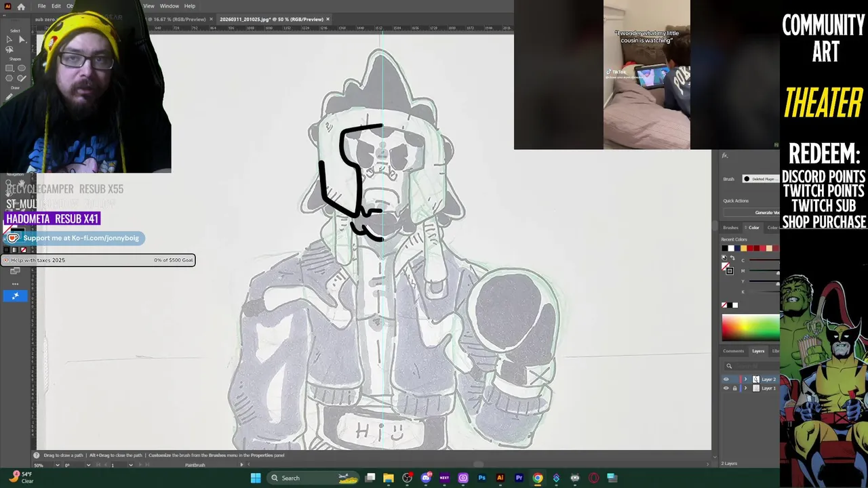The width and height of the screenshot is (868, 488).
Task: Click the blue sparkle button in toolbar
Action: click(x=15, y=296)
